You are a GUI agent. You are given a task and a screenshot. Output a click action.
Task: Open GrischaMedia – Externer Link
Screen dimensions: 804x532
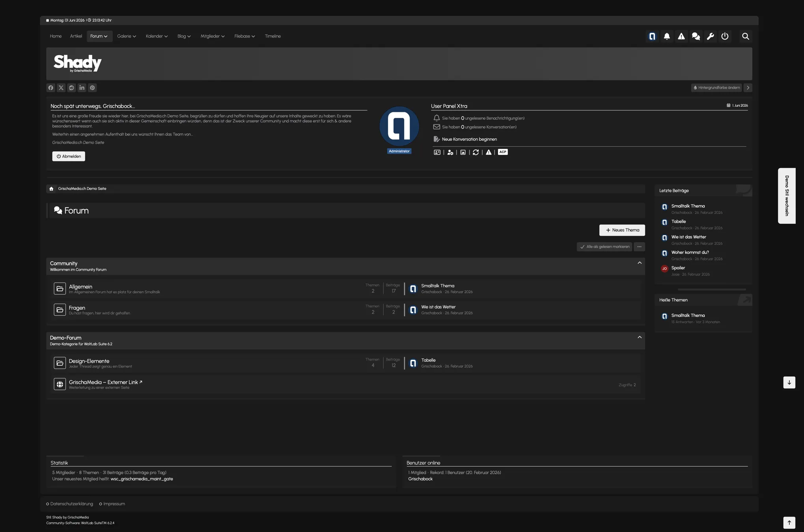pos(105,382)
